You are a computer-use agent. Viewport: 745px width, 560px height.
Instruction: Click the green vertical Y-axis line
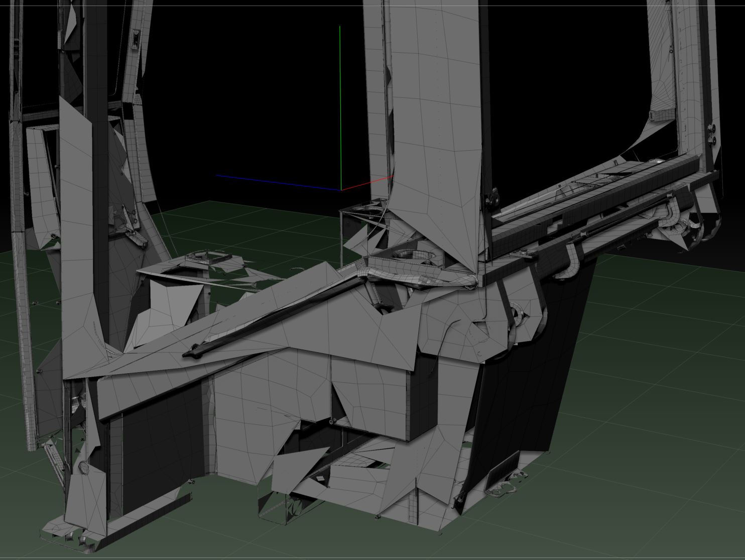pyautogui.click(x=342, y=100)
